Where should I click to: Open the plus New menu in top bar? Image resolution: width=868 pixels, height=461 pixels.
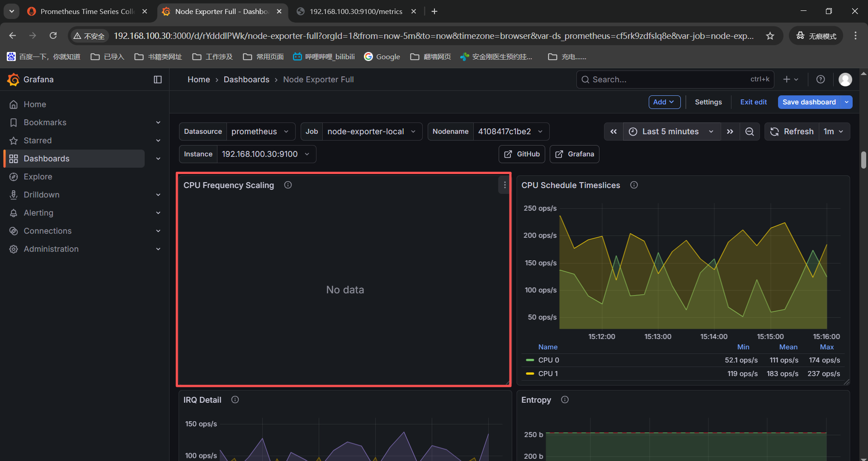pos(791,80)
